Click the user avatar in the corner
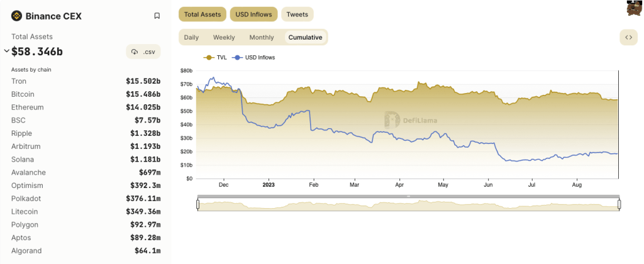Viewport: 644px width, 264px height. (x=634, y=8)
